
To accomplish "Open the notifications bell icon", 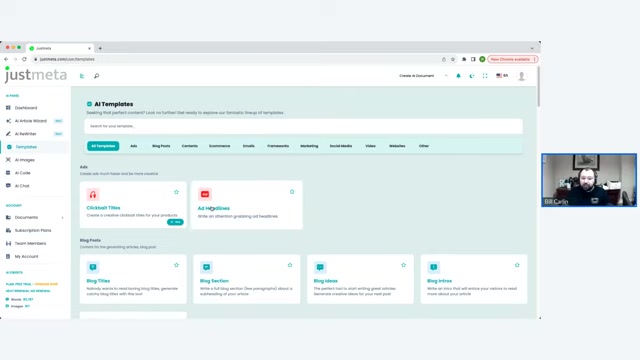I will tap(458, 76).
